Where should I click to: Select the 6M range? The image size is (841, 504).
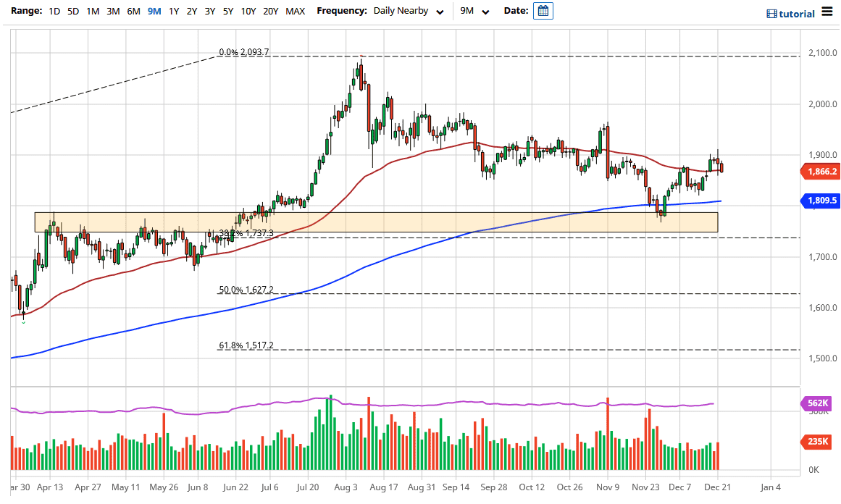(132, 12)
